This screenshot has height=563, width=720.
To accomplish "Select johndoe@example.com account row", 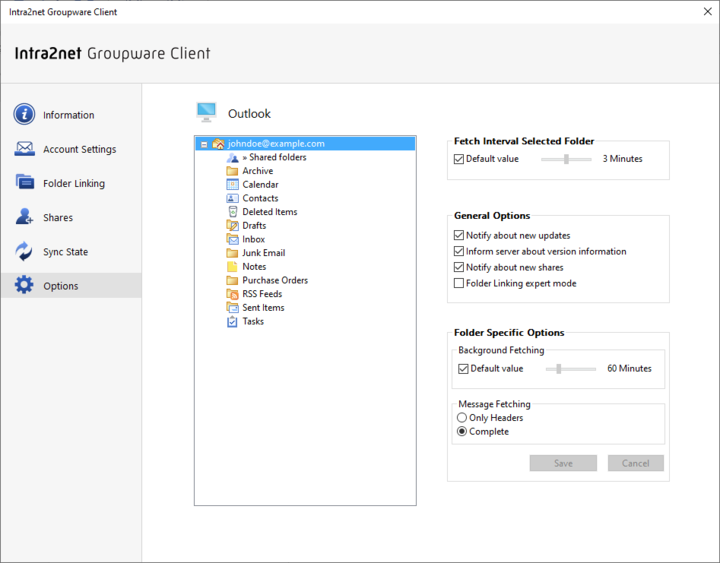I will click(305, 144).
